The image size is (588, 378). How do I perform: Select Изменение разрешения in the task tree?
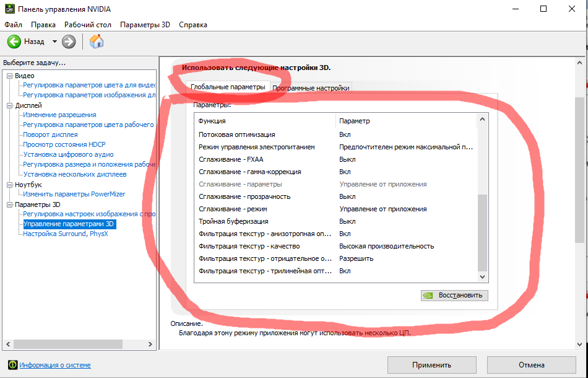(59, 115)
